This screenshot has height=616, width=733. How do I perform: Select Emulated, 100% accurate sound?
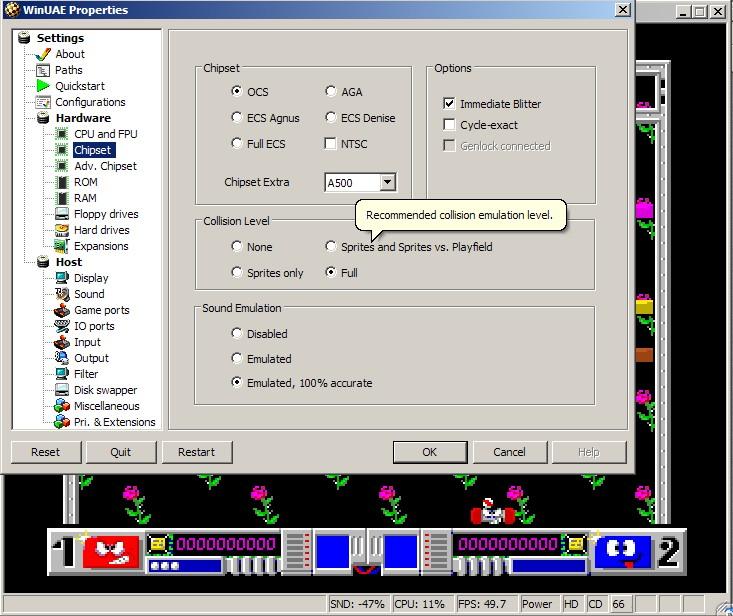pyautogui.click(x=237, y=382)
